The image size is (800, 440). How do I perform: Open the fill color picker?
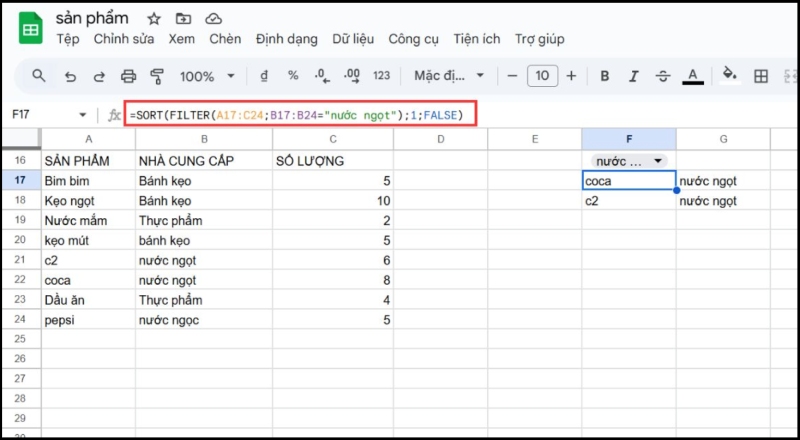coord(730,76)
